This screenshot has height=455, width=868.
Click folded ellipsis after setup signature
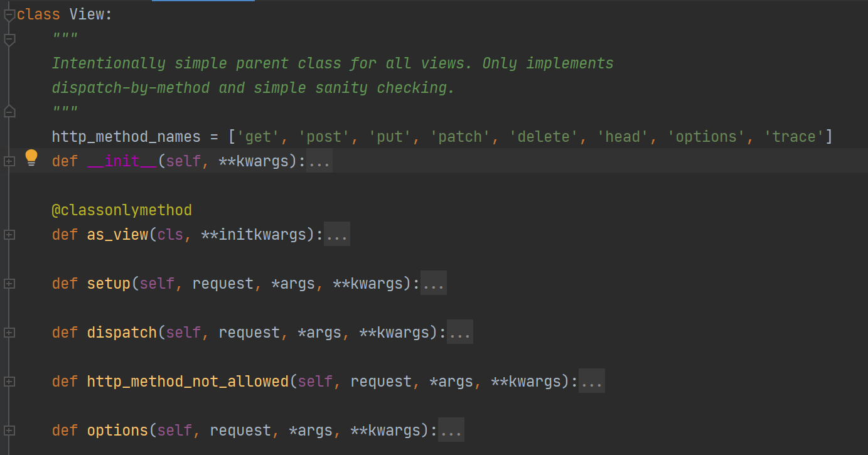(433, 284)
